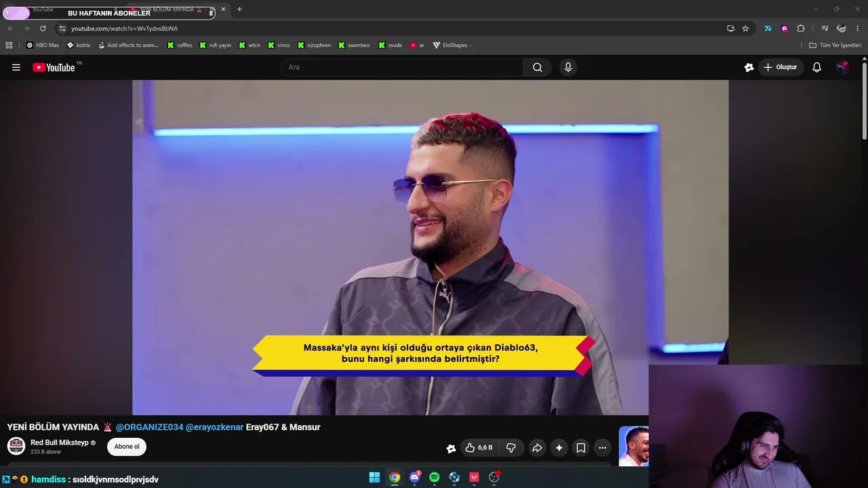This screenshot has width=868, height=488.
Task: Click the badge icon left of like button
Action: click(x=451, y=448)
